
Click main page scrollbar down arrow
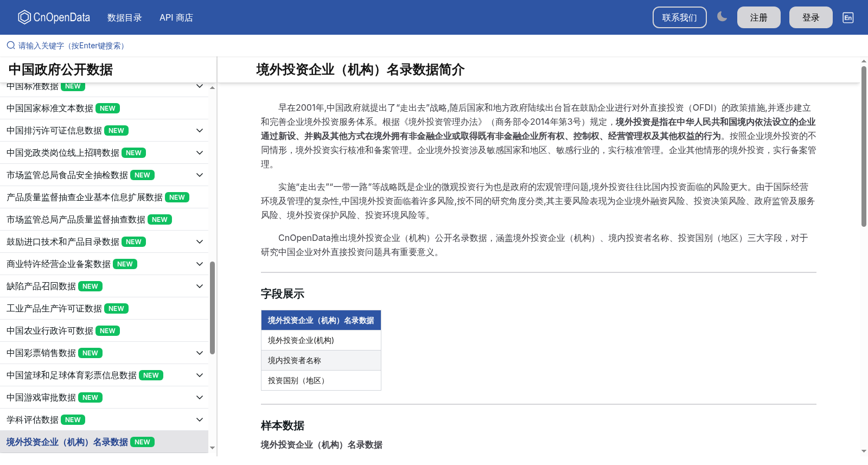click(864, 451)
